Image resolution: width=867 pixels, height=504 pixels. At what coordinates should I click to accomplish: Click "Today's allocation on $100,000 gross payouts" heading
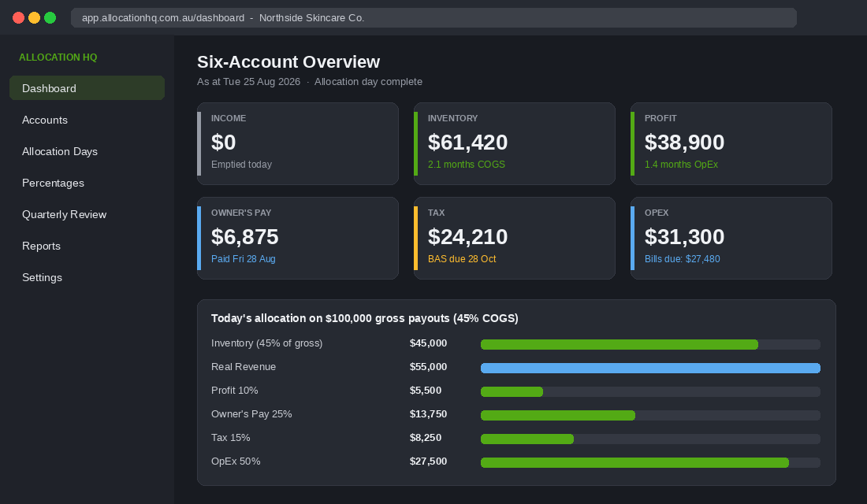[365, 318]
